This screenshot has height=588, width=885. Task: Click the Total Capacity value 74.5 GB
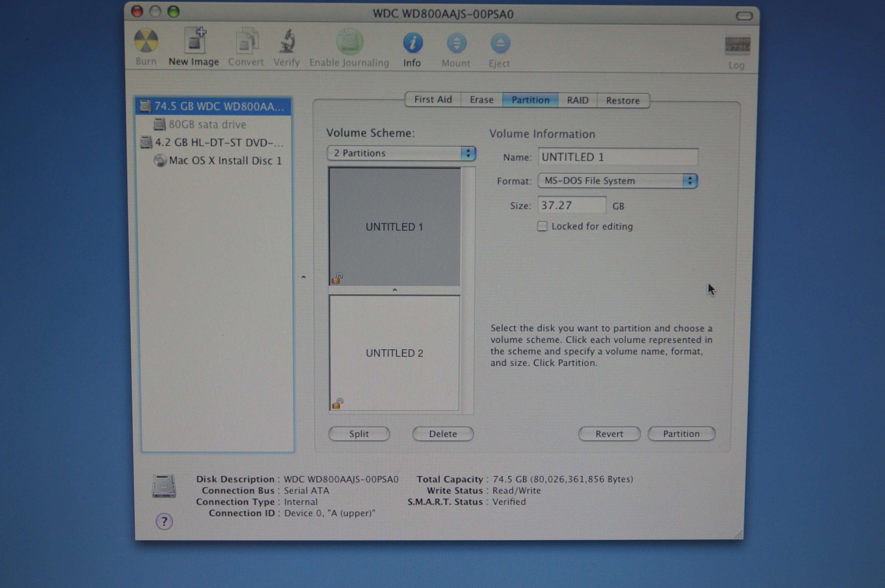tap(563, 479)
